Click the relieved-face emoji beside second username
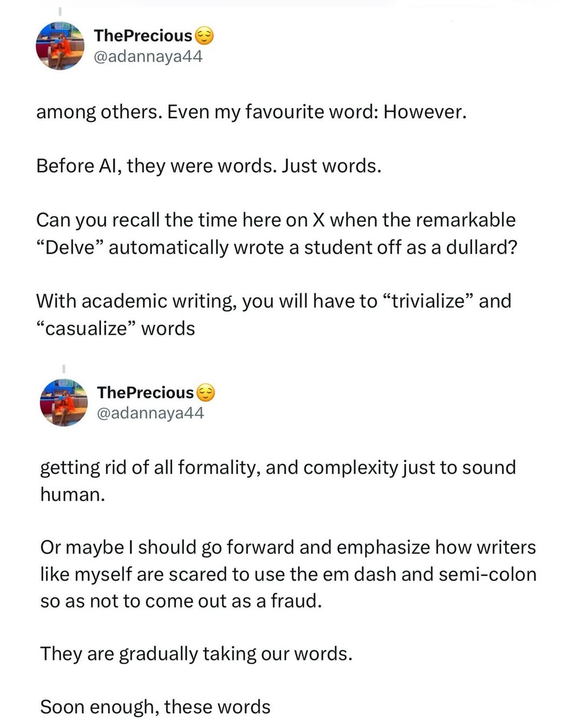Viewport: 583px width, 728px height. [x=205, y=393]
